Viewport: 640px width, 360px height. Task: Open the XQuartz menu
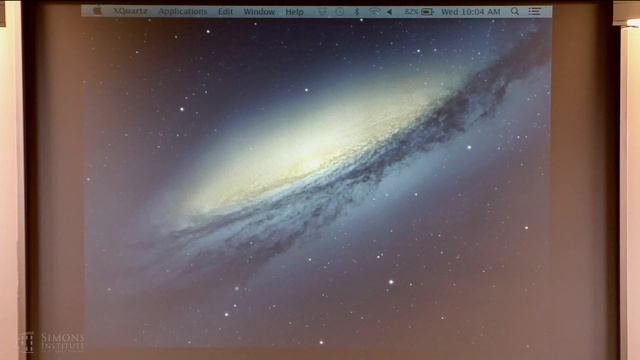coord(130,11)
